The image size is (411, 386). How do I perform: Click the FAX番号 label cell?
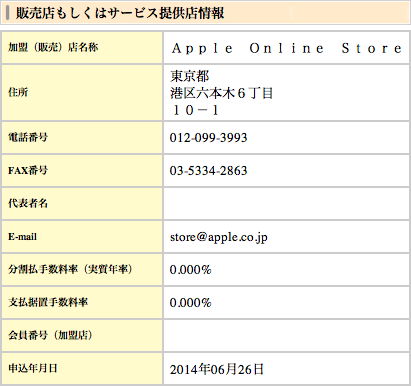click(82, 170)
